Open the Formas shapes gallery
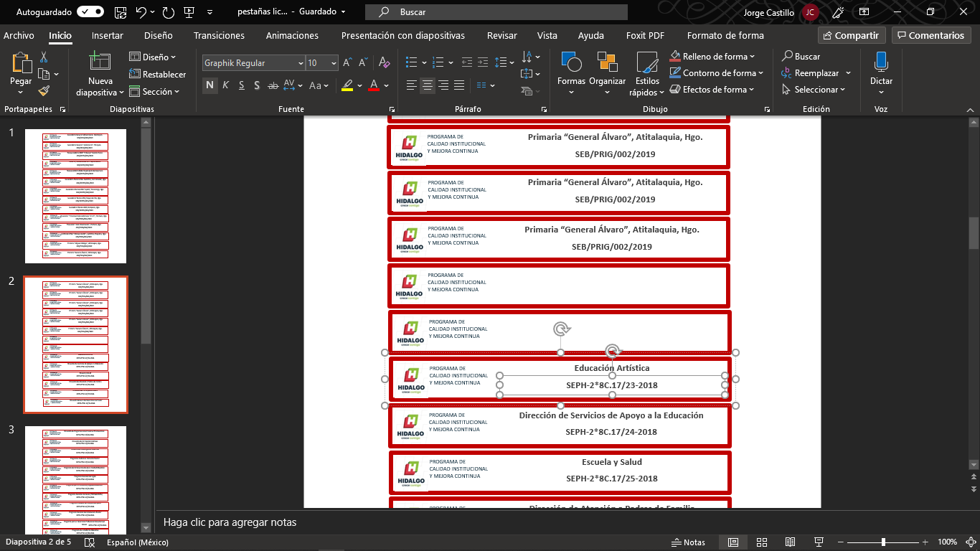Image resolution: width=980 pixels, height=551 pixels. [571, 63]
